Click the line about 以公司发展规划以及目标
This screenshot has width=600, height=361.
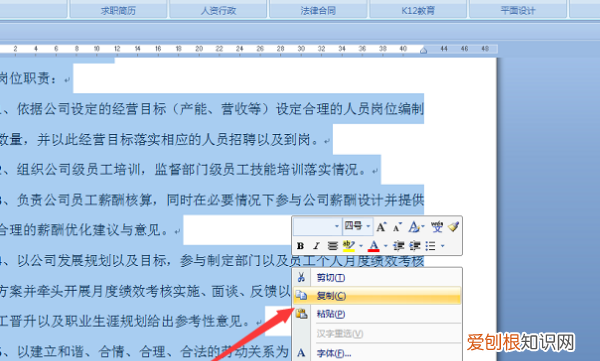pos(212,261)
